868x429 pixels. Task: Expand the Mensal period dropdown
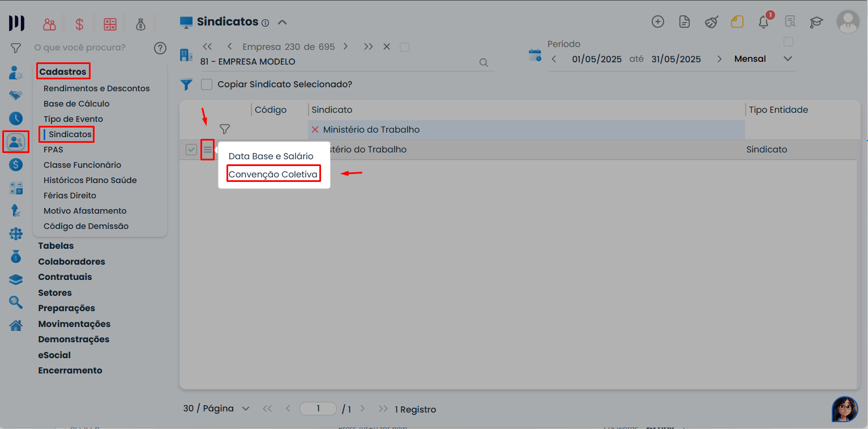788,59
